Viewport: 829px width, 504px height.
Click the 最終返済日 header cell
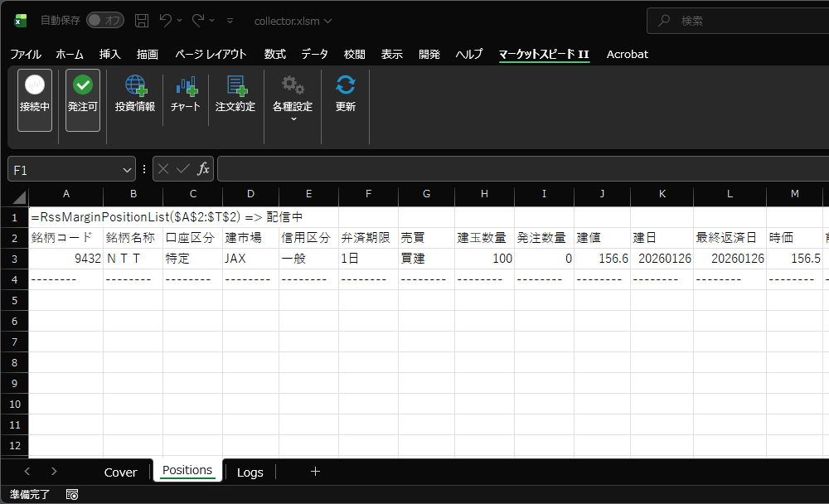point(730,238)
